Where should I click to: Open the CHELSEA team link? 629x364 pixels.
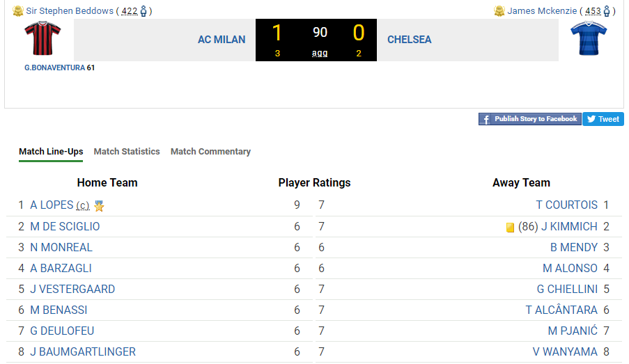[x=409, y=40]
